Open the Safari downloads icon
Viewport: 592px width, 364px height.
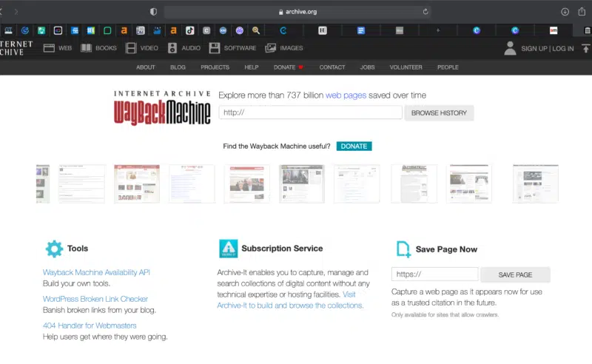[565, 12]
